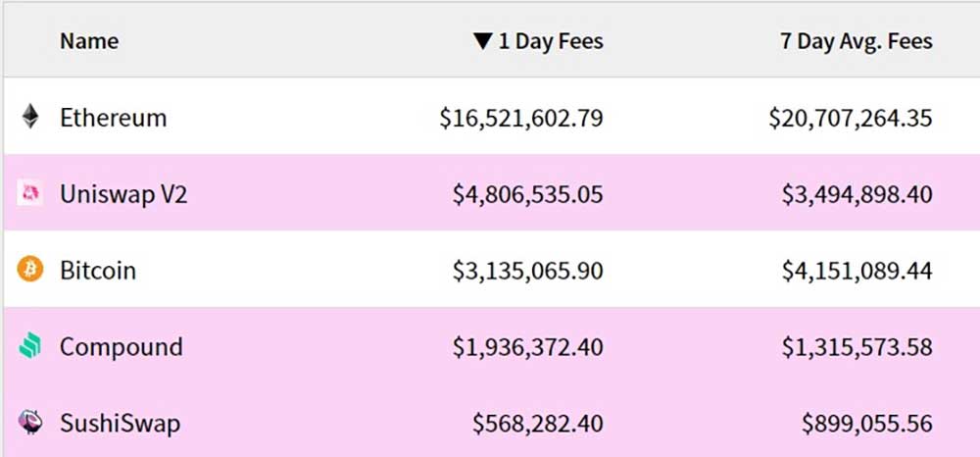Screen dimensions: 980x457
Task: Open the SushiSwap name link
Action: tap(120, 424)
